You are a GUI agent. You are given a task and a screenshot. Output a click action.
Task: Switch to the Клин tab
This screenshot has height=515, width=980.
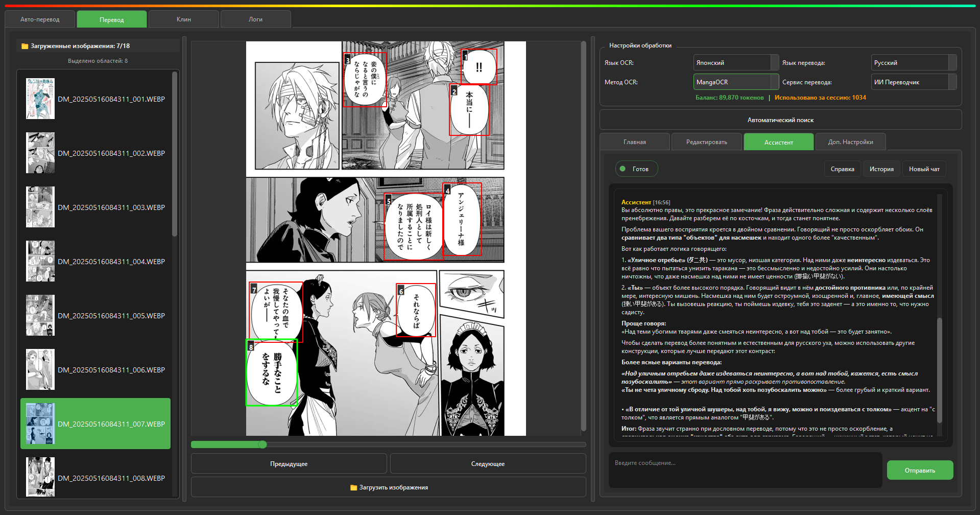[x=184, y=19]
